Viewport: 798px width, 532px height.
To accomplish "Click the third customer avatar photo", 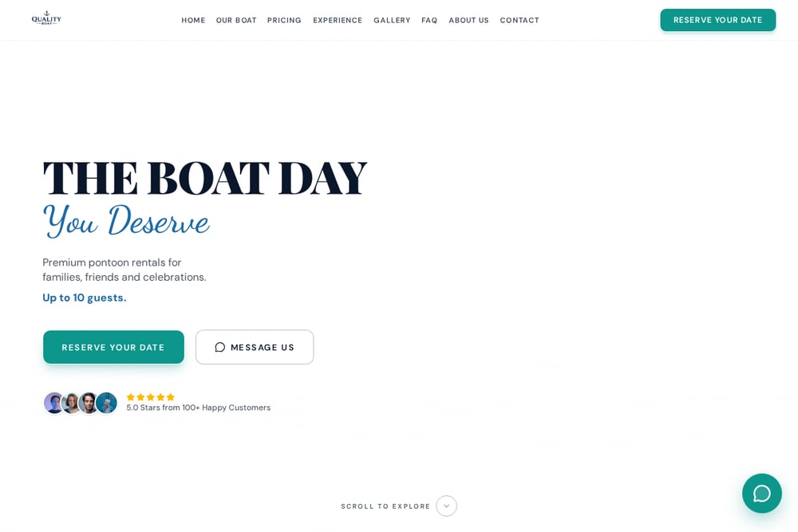I will pyautogui.click(x=89, y=403).
